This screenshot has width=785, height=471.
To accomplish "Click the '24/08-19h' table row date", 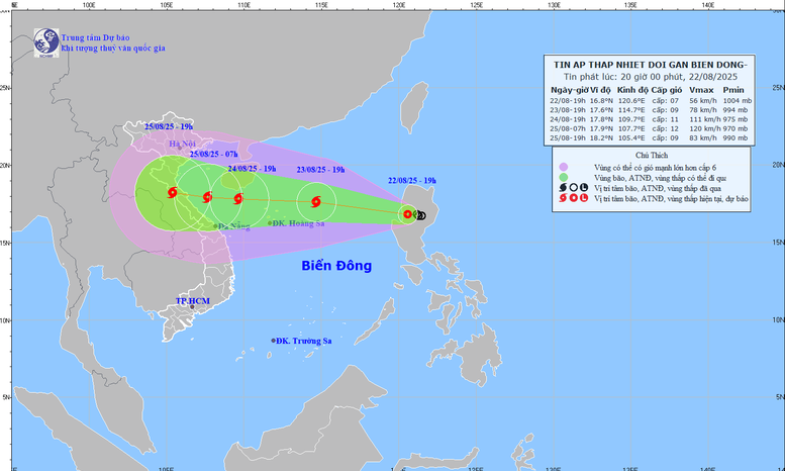I will (x=568, y=119).
